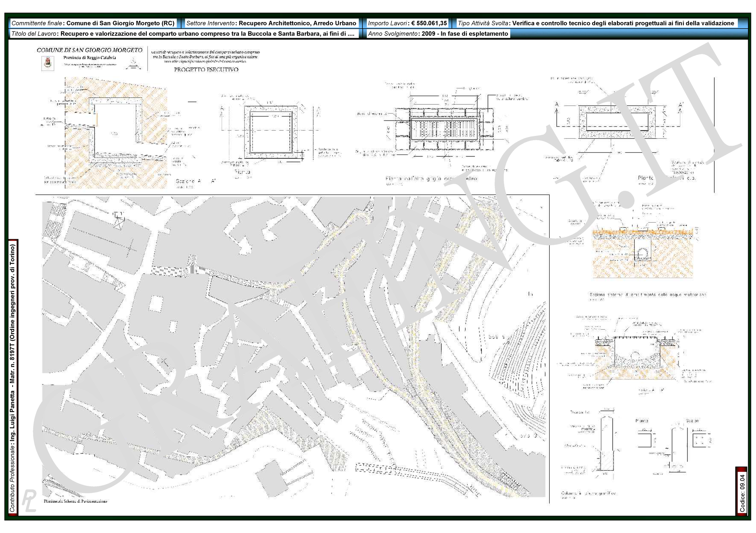Click the Codice 09.04 vertical label

[x=742, y=492]
